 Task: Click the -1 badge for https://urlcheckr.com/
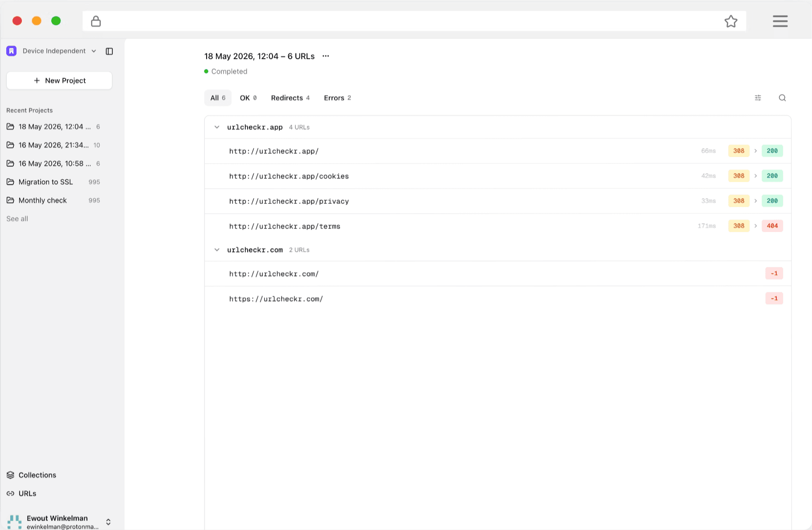(x=774, y=298)
